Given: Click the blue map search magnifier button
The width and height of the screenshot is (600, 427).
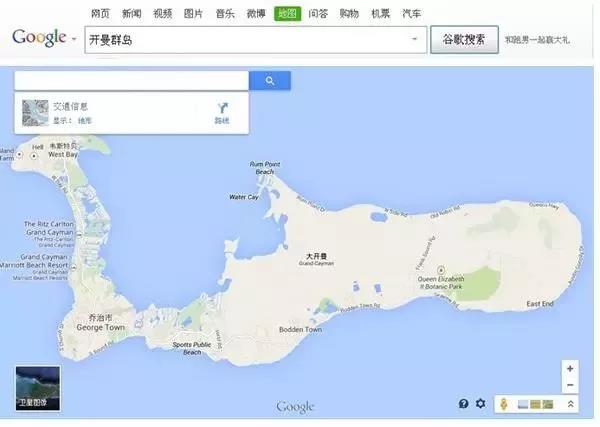Looking at the screenshot, I should pos(270,81).
